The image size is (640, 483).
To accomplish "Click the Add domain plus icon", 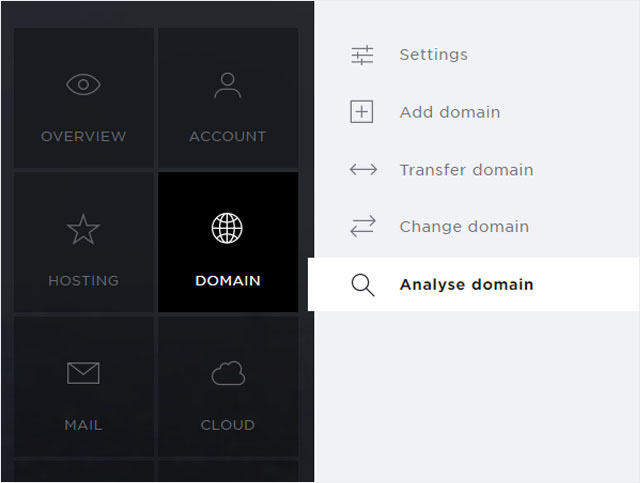I will coord(362,111).
